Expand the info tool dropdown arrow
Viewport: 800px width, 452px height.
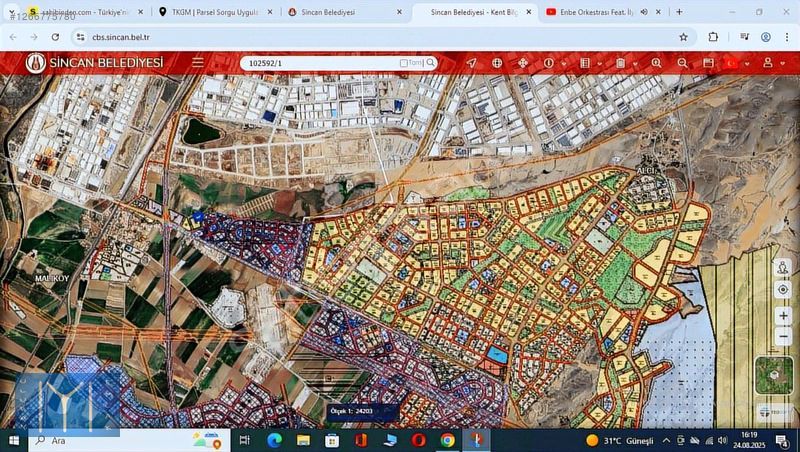tap(562, 63)
